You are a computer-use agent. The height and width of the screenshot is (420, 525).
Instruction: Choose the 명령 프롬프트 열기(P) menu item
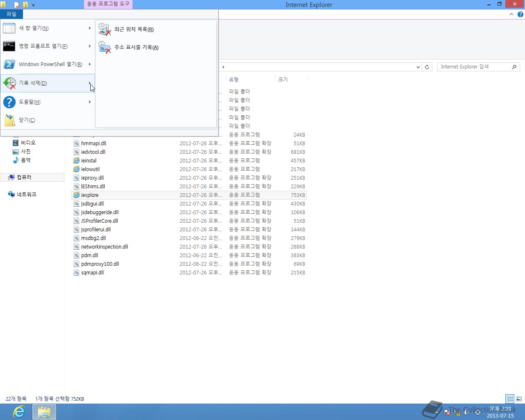tap(48, 46)
